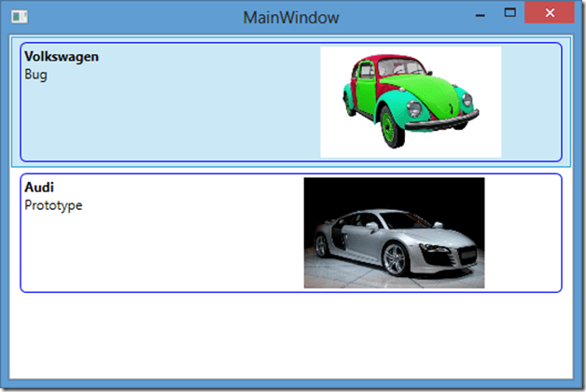
Task: Click the 'Bug' model text
Action: pyautogui.click(x=35, y=75)
